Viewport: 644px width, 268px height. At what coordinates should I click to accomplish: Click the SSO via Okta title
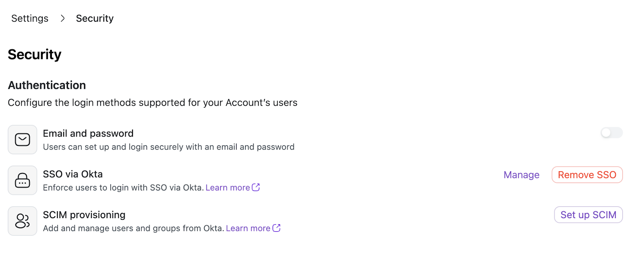[73, 174]
